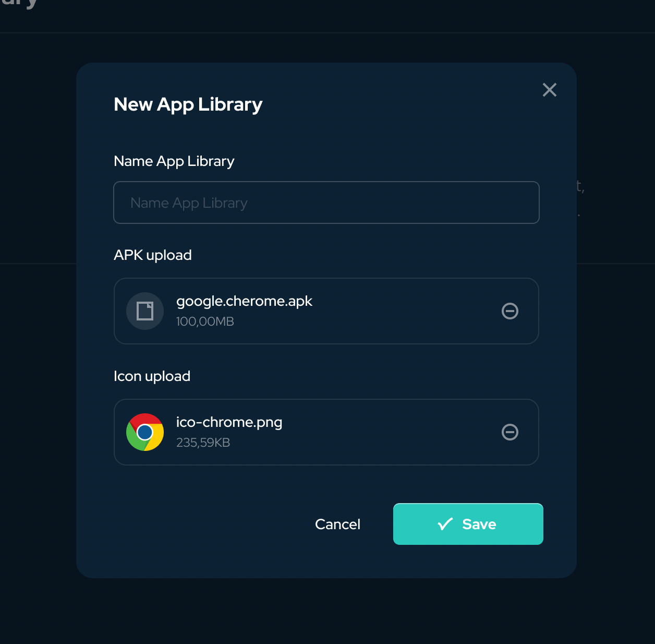
Task: Click the Icon upload label
Action: (152, 376)
